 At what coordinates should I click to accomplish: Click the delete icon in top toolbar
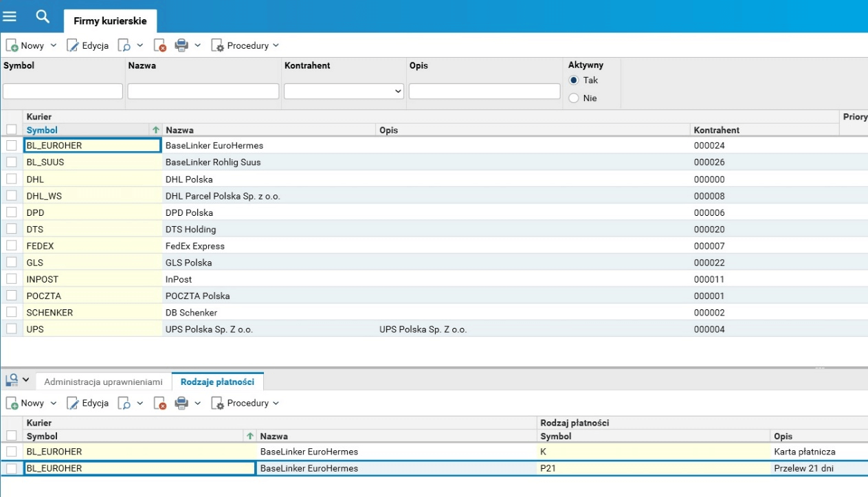[x=160, y=45]
